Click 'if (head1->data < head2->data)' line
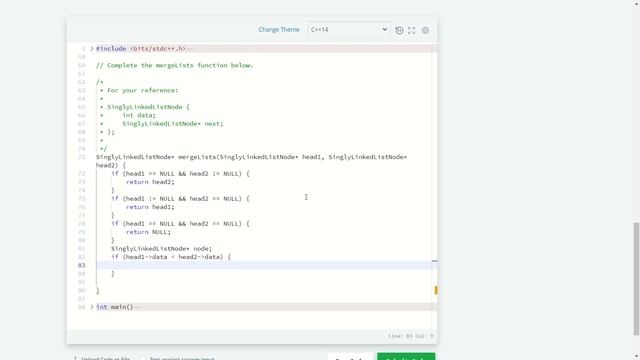This screenshot has height=360, width=640. click(x=171, y=257)
